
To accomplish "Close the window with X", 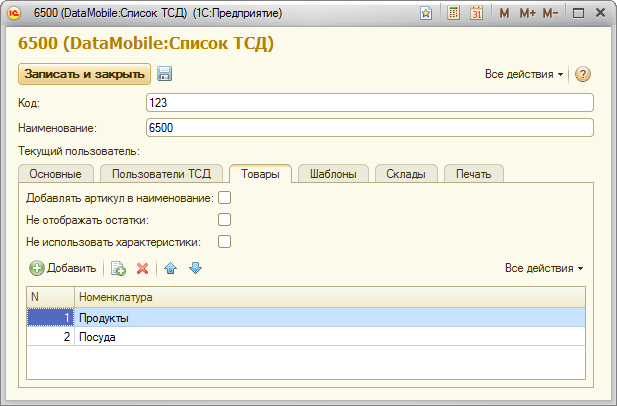I will (600, 13).
